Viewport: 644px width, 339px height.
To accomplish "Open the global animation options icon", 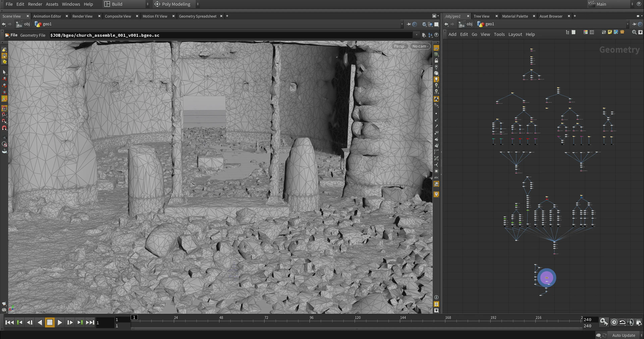I will (x=639, y=322).
